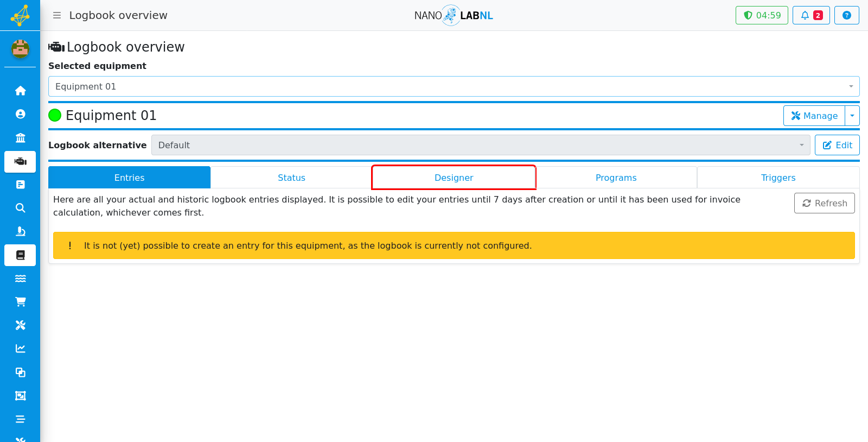Click the NanoLabNL logo in header

454,15
